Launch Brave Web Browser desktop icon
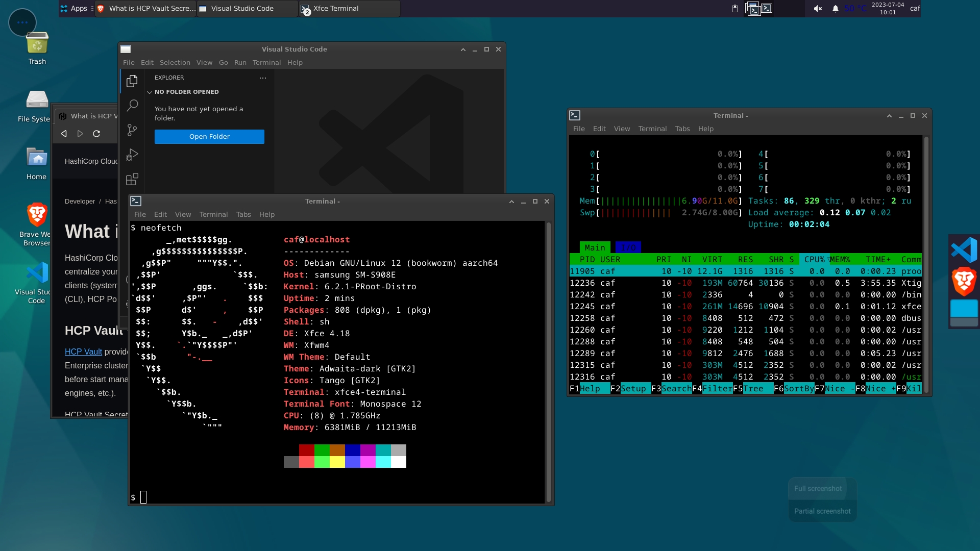This screenshot has width=980, height=551. click(x=36, y=224)
